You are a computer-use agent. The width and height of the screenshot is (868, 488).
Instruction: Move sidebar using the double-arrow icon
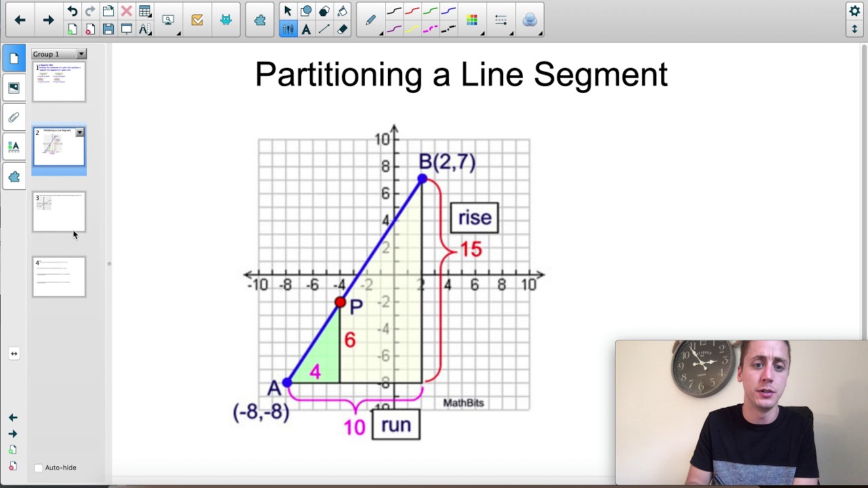pos(14,353)
